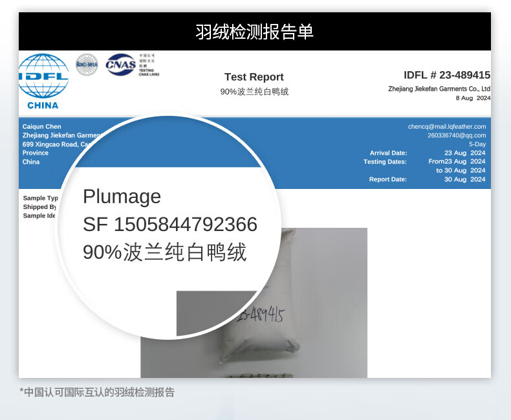Viewport: 511px width, 420px height.
Task: Open the 260336740@qq.com email address
Action: click(456, 136)
